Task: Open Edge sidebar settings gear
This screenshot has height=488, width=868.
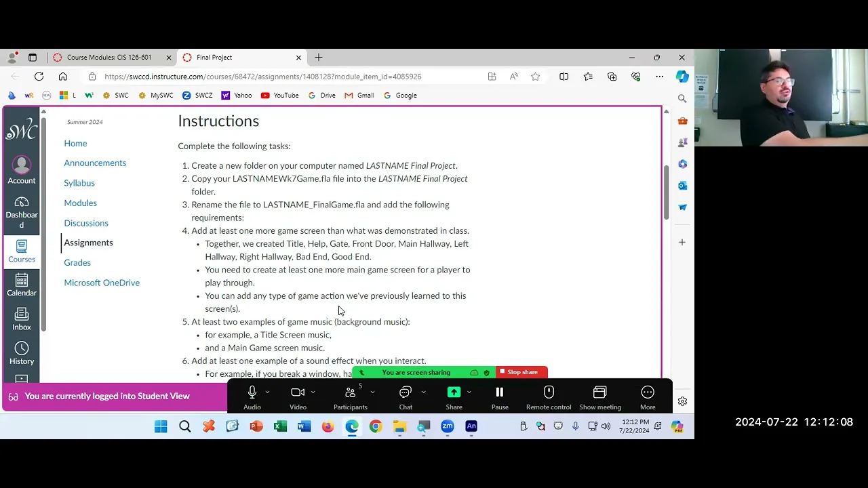Action: (x=682, y=401)
